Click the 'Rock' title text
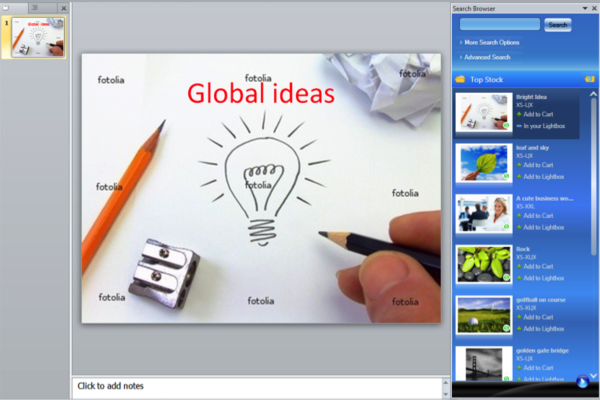The width and height of the screenshot is (600, 400). click(x=523, y=249)
